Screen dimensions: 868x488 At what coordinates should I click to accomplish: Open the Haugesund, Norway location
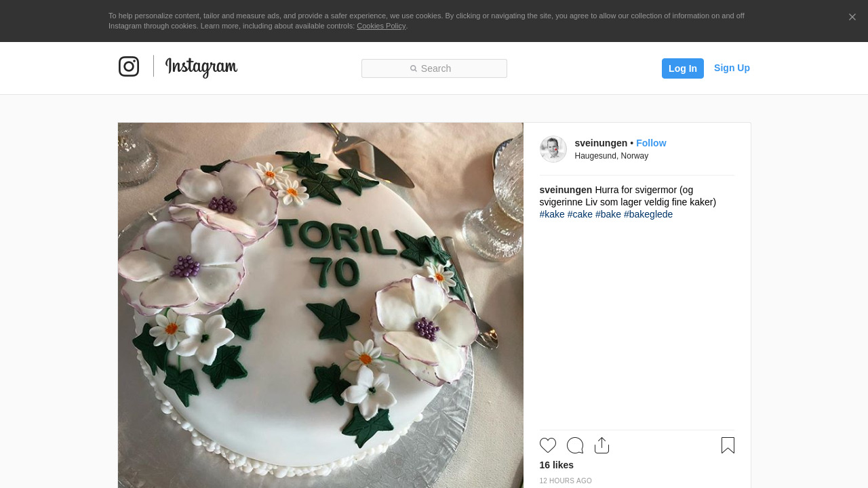(x=612, y=156)
